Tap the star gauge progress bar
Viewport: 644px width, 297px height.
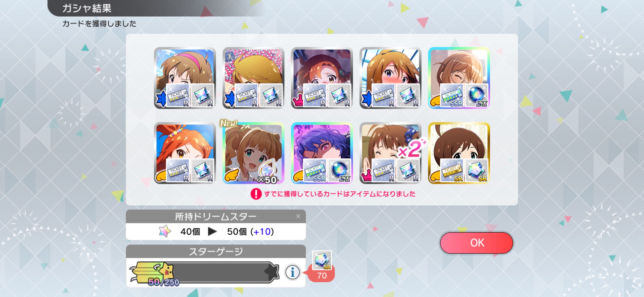[x=204, y=272]
